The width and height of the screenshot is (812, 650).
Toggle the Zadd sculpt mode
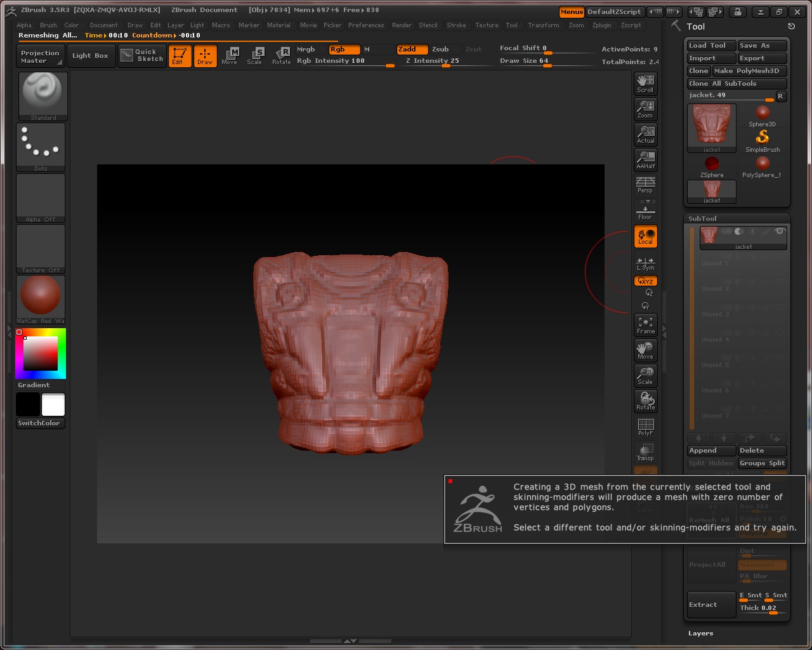(410, 50)
